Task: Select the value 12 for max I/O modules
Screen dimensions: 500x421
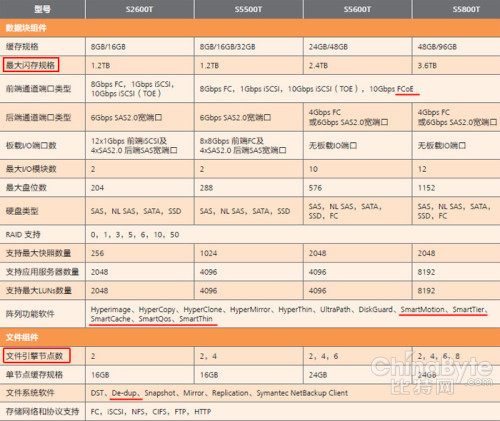Action: 422,169
